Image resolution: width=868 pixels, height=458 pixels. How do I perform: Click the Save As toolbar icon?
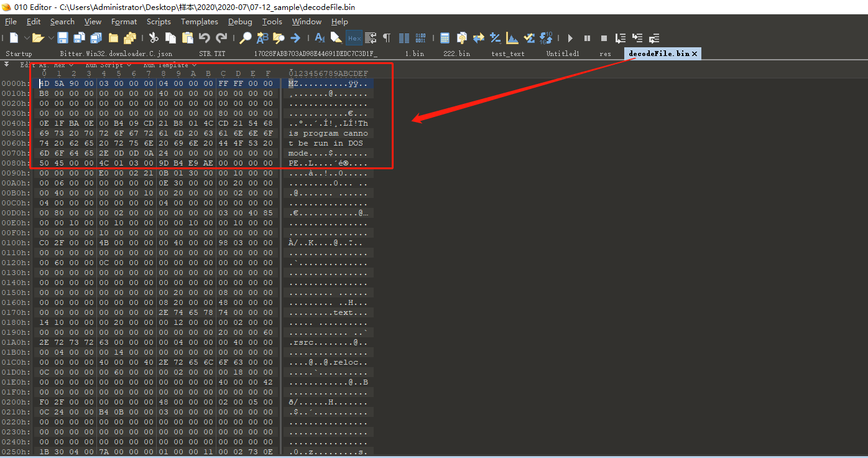79,38
